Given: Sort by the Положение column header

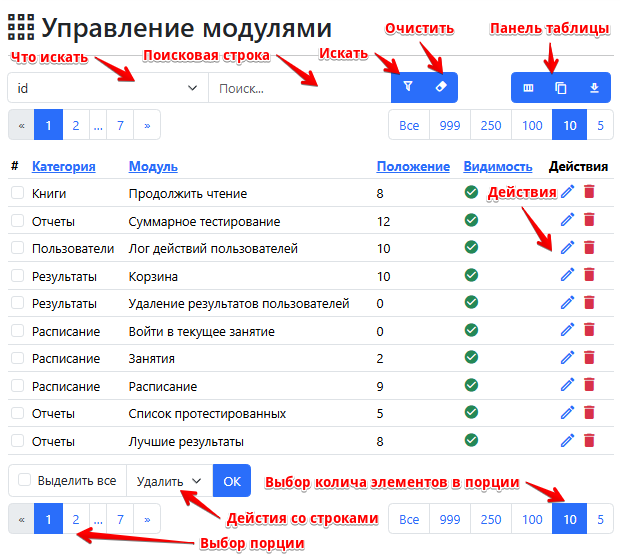Looking at the screenshot, I should coord(412,167).
